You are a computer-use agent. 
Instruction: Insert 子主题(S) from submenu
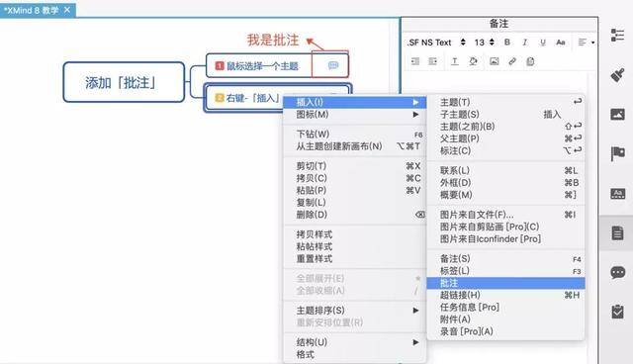click(x=505, y=114)
